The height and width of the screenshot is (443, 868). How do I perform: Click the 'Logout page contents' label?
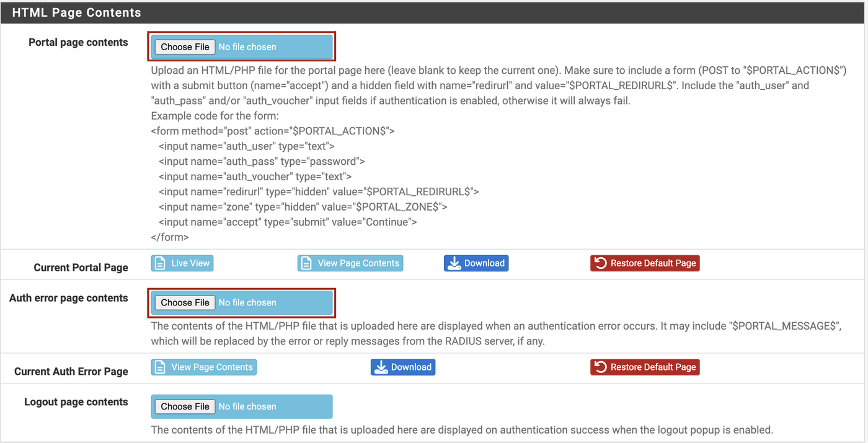(76, 402)
